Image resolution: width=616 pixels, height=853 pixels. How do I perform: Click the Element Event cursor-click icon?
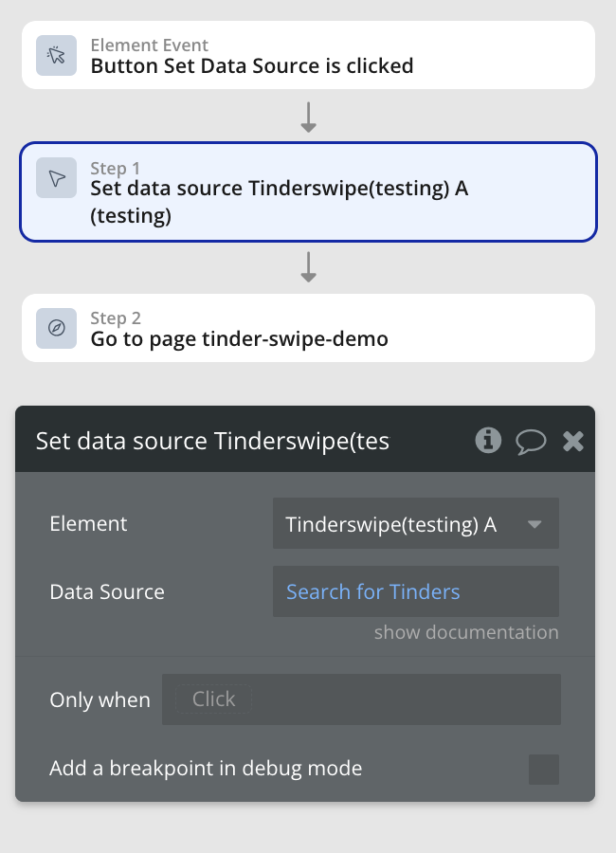coord(56,56)
